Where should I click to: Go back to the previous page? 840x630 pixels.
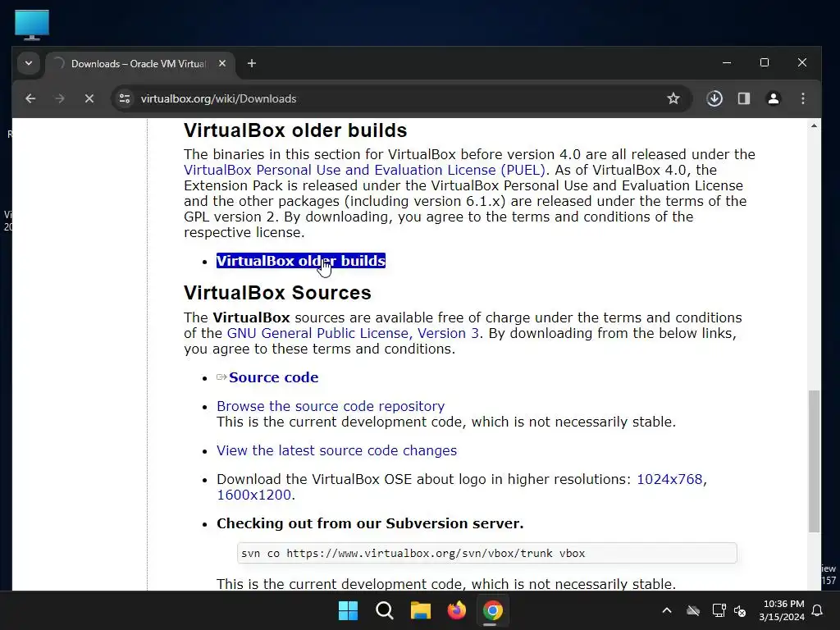click(30, 98)
